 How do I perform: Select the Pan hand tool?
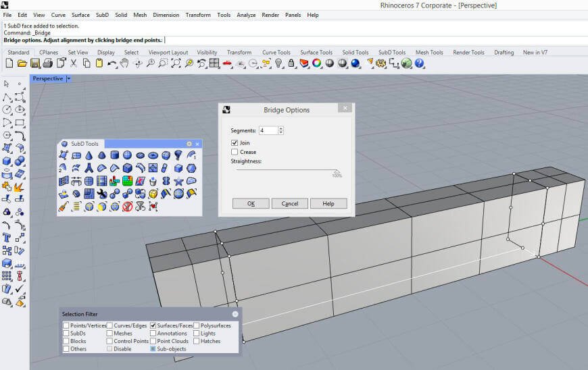[x=124, y=63]
